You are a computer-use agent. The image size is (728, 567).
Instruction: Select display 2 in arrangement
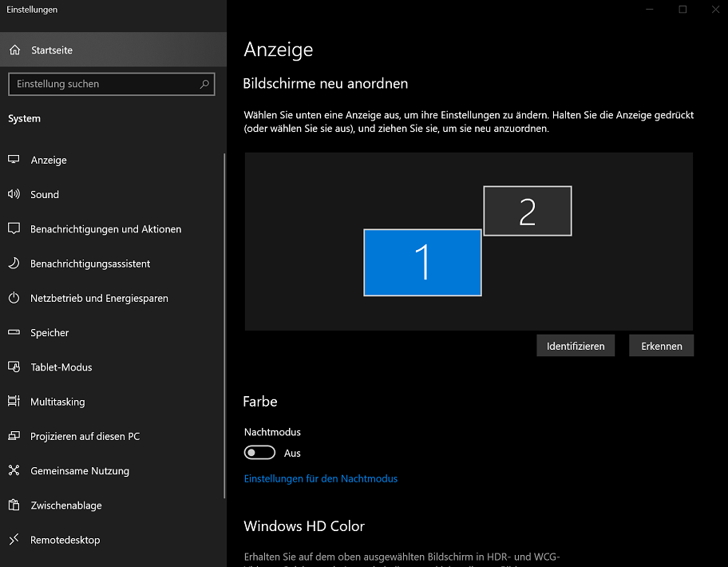pyautogui.click(x=528, y=211)
